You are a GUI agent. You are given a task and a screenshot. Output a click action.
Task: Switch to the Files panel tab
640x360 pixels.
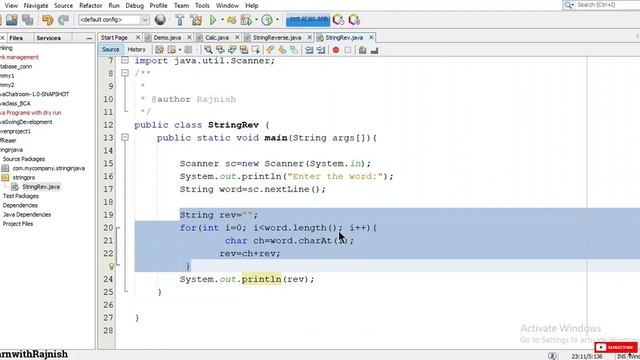tap(16, 38)
